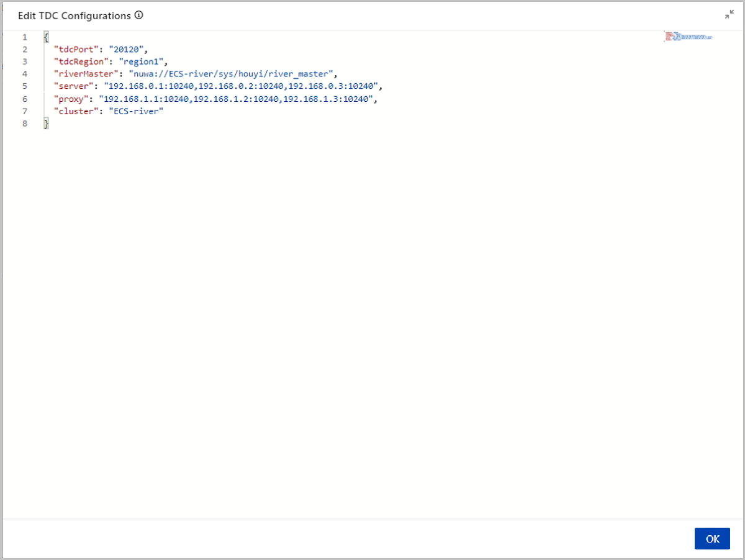This screenshot has height=560, width=745.
Task: Click line number 8 in the gutter
Action: click(x=25, y=124)
